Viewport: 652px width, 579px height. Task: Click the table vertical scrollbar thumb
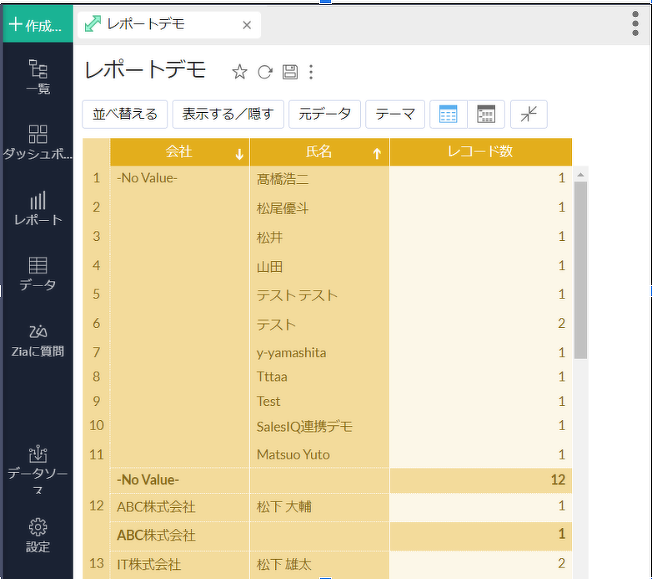pos(580,270)
